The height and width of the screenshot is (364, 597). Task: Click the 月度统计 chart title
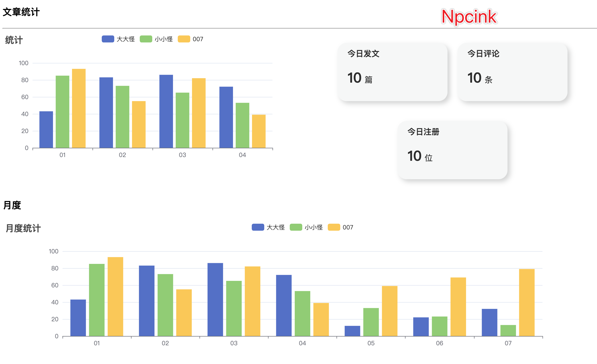click(x=23, y=228)
